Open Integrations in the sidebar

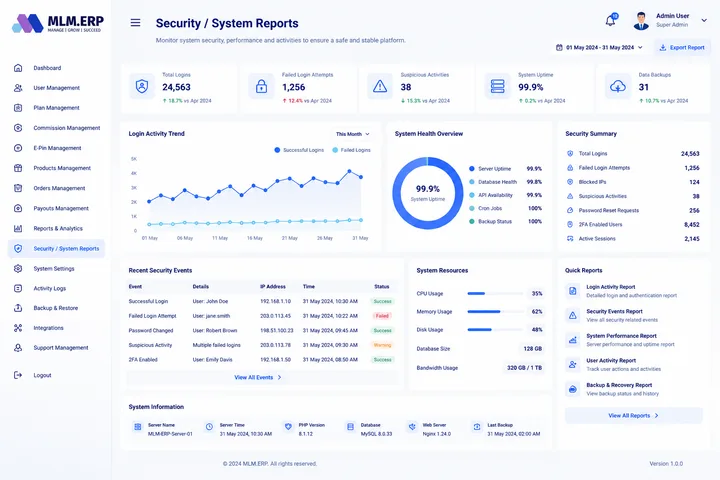click(56, 328)
